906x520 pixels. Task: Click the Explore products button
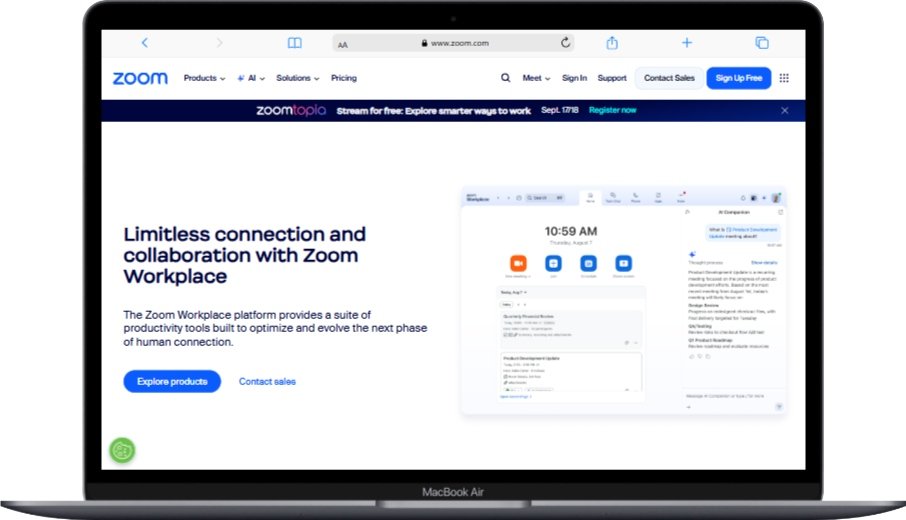(172, 381)
